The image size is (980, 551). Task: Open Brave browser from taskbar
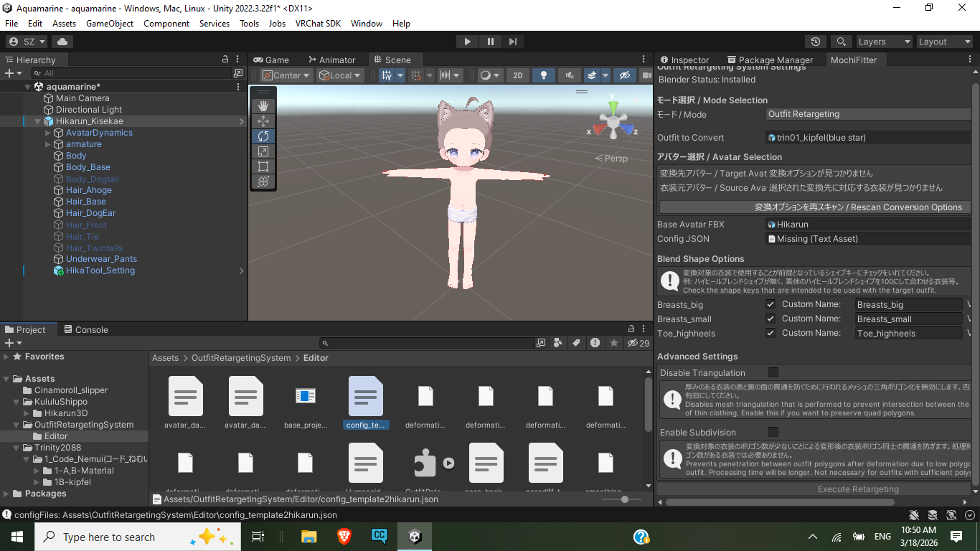pos(344,537)
